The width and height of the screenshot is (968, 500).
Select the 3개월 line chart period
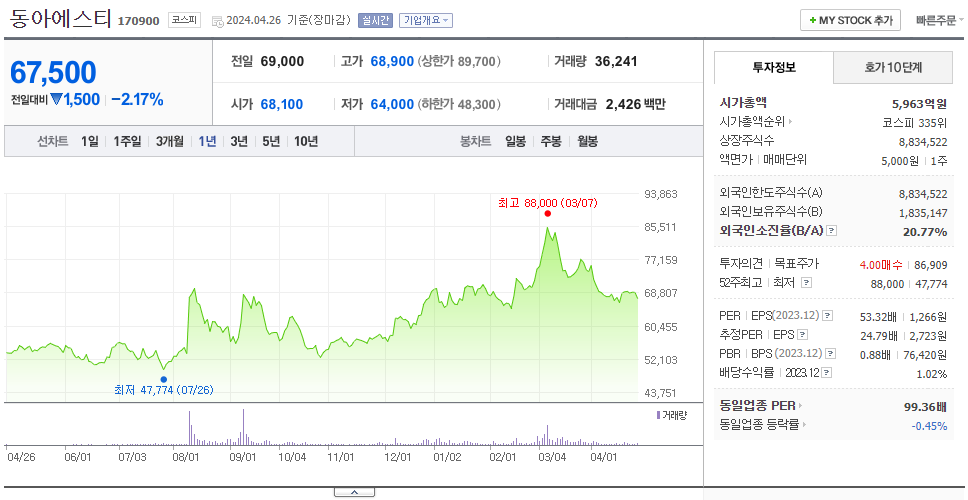pyautogui.click(x=170, y=141)
